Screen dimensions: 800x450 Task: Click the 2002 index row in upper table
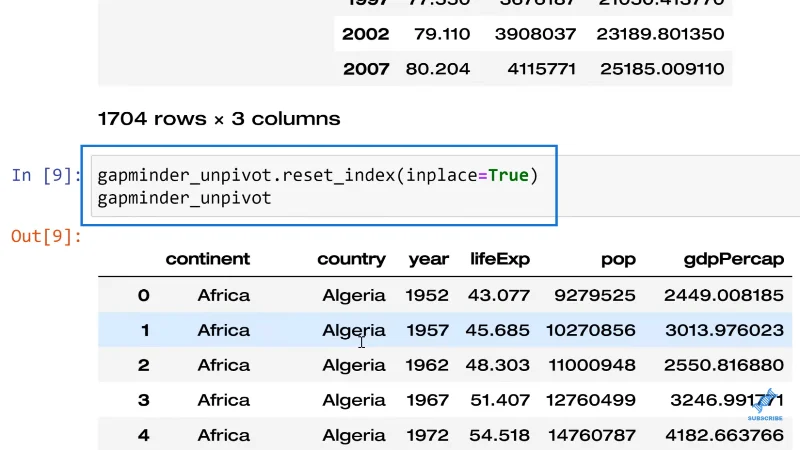click(533, 34)
